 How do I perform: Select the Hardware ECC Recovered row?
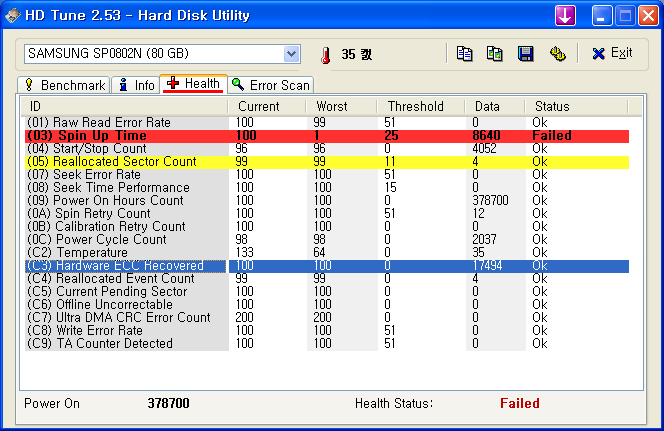pos(327,266)
